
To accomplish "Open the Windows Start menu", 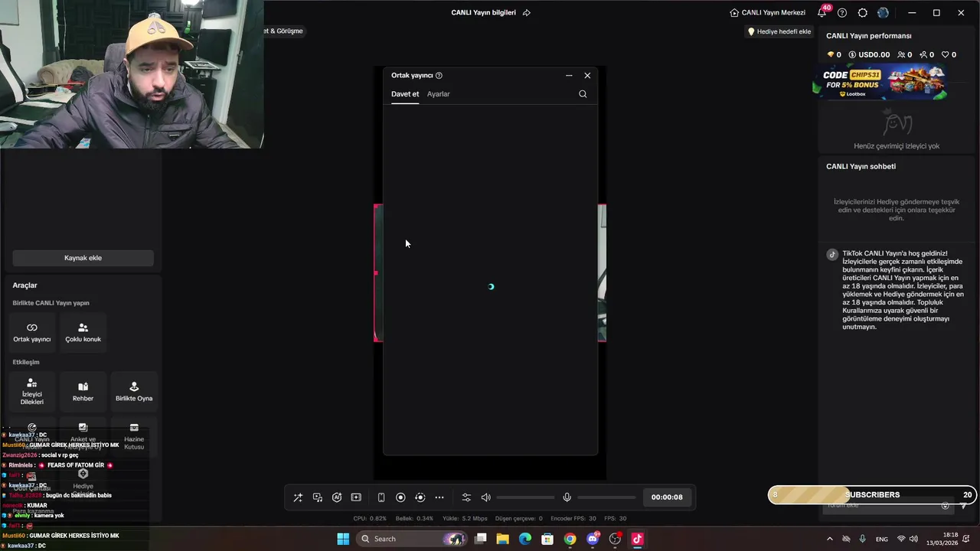I will [344, 539].
